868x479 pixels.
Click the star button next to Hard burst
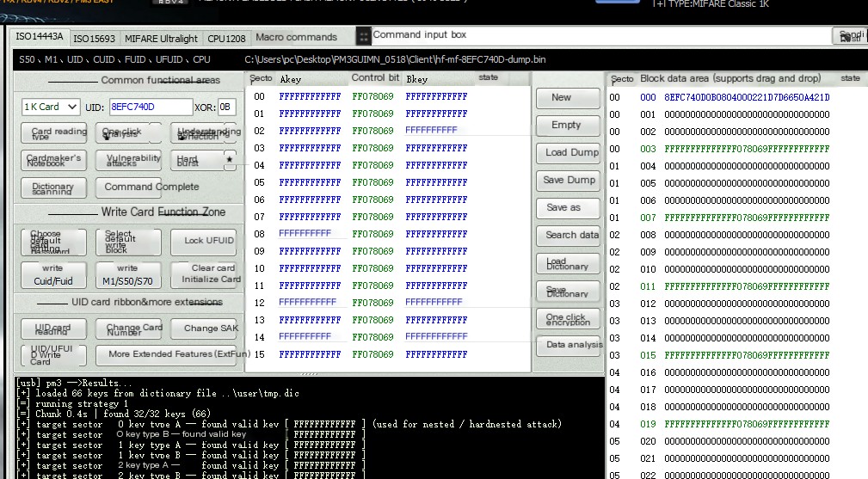pos(229,160)
